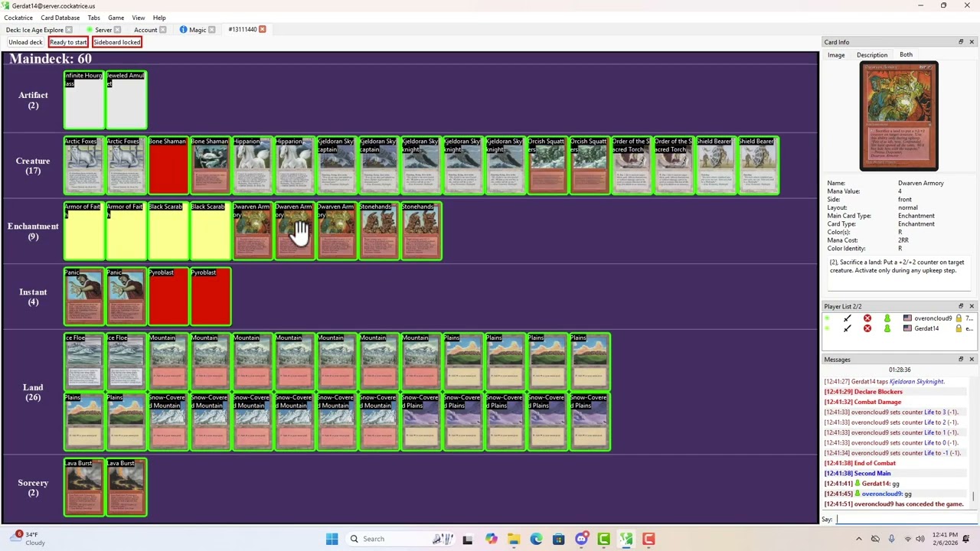Float the Messages panel
Screen dimensions: 980x551
coord(961,360)
